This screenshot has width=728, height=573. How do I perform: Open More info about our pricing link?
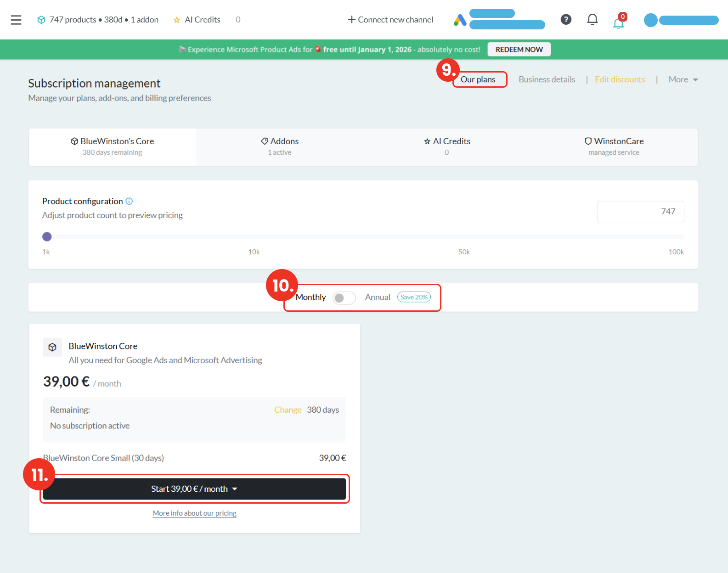tap(194, 513)
